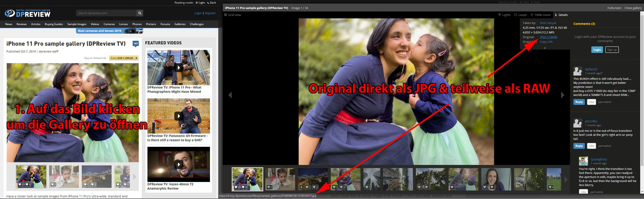This screenshot has height=199, width=644.
Task: Advance the article thumbnail strip with the right arrow
Action: [x=135, y=176]
